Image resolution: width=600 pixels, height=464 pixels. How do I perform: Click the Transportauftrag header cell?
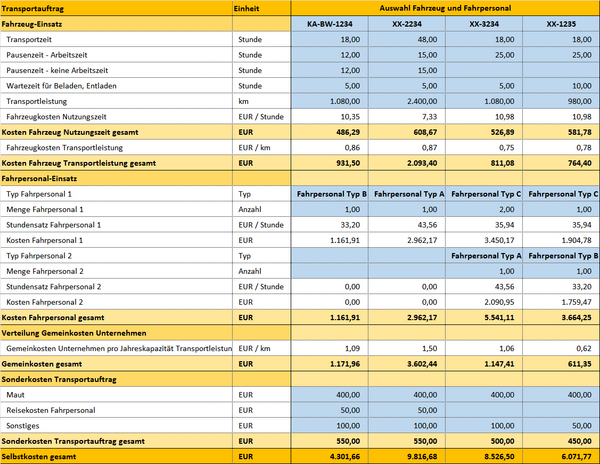(x=116, y=8)
